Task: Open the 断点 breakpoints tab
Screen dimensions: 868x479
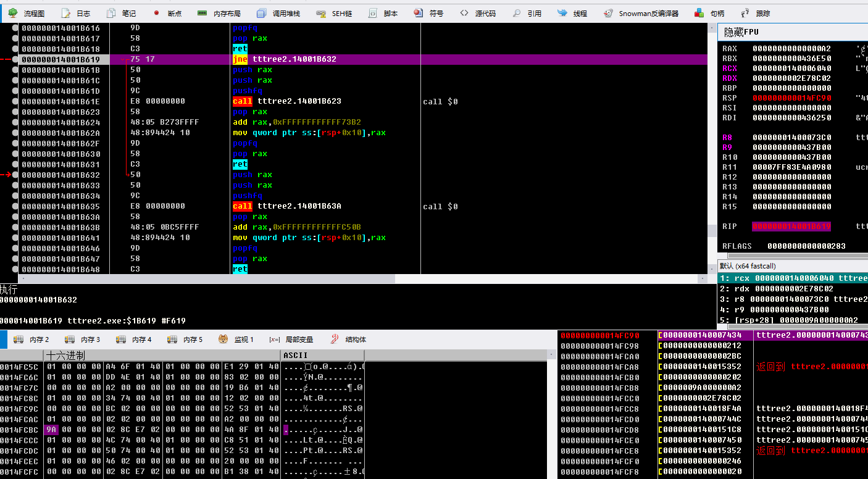Action: (167, 13)
